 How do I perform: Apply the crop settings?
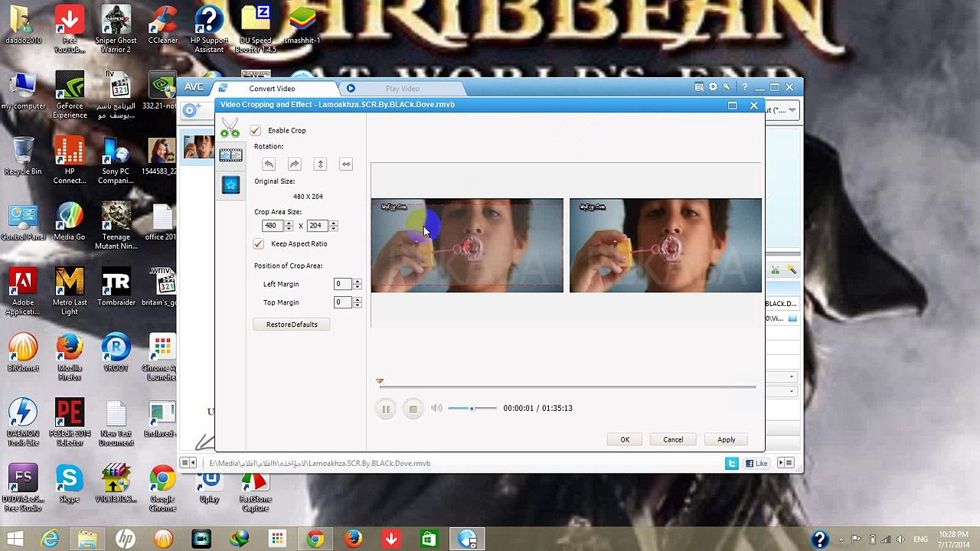(726, 439)
